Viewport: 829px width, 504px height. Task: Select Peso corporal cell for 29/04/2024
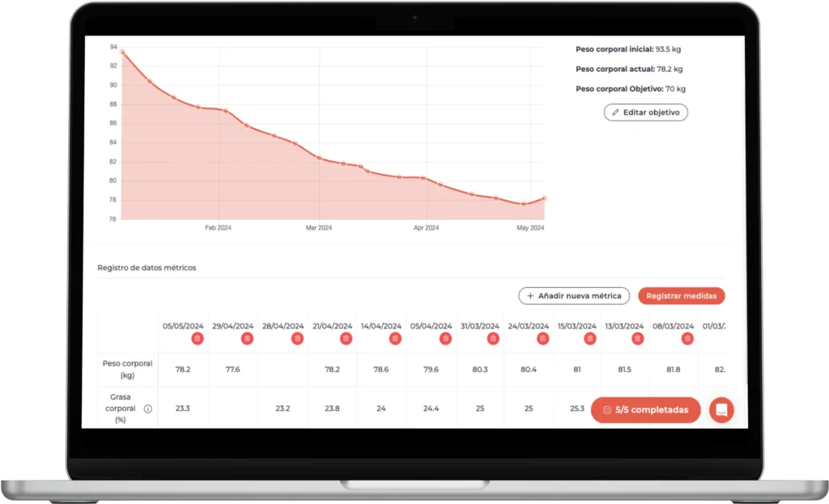click(232, 369)
